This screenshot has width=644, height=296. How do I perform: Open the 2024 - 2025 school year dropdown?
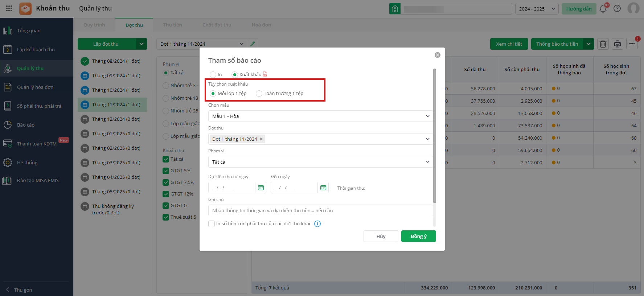[537, 9]
